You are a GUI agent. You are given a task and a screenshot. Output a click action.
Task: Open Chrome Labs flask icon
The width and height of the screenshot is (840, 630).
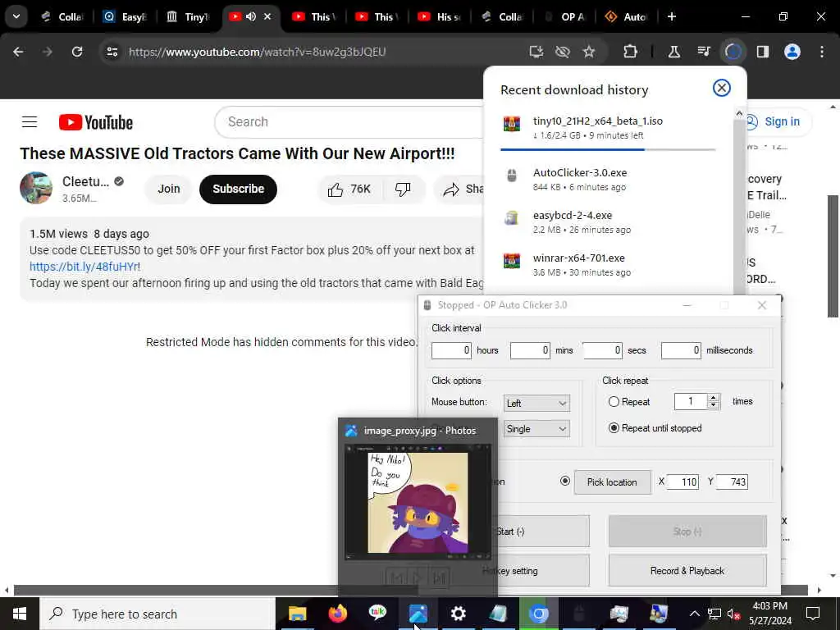[x=674, y=52]
